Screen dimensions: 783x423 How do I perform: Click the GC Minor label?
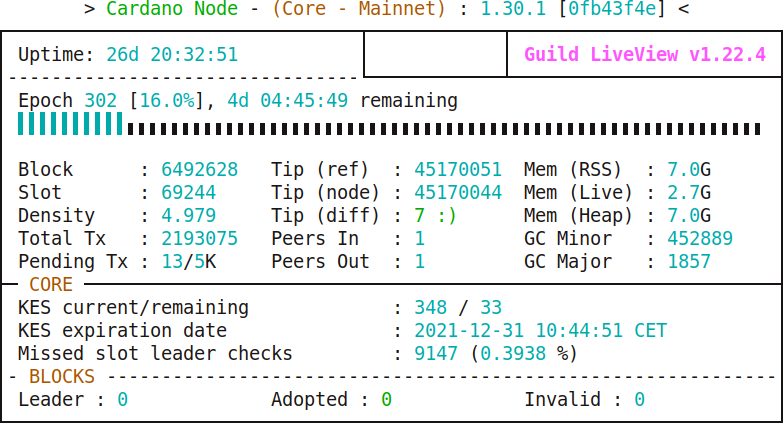pos(568,239)
